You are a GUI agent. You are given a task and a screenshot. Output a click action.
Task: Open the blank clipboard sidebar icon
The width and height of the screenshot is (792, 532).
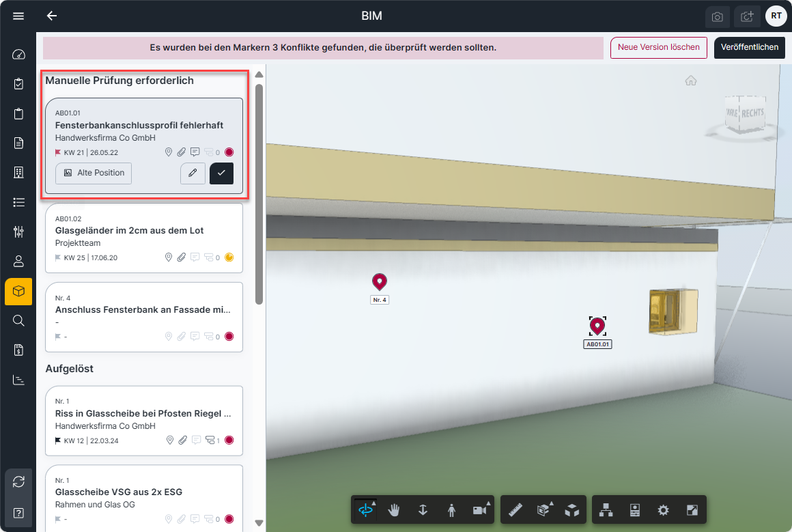pos(18,113)
